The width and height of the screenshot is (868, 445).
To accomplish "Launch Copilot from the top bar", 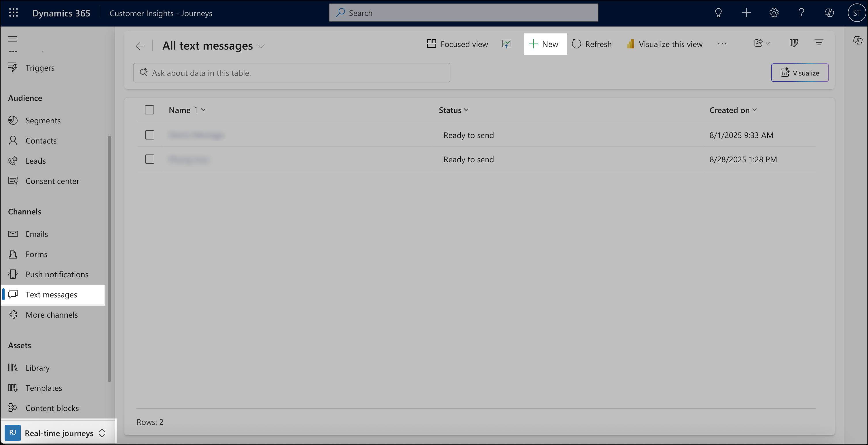I will 829,13.
